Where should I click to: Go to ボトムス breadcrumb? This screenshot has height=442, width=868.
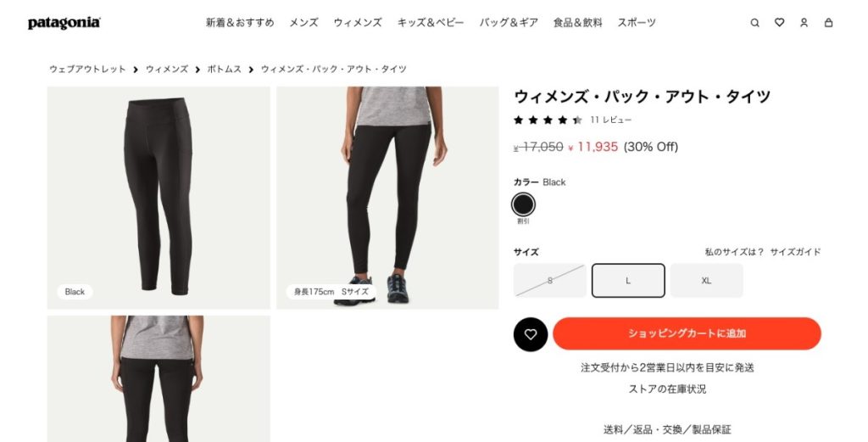(224, 70)
